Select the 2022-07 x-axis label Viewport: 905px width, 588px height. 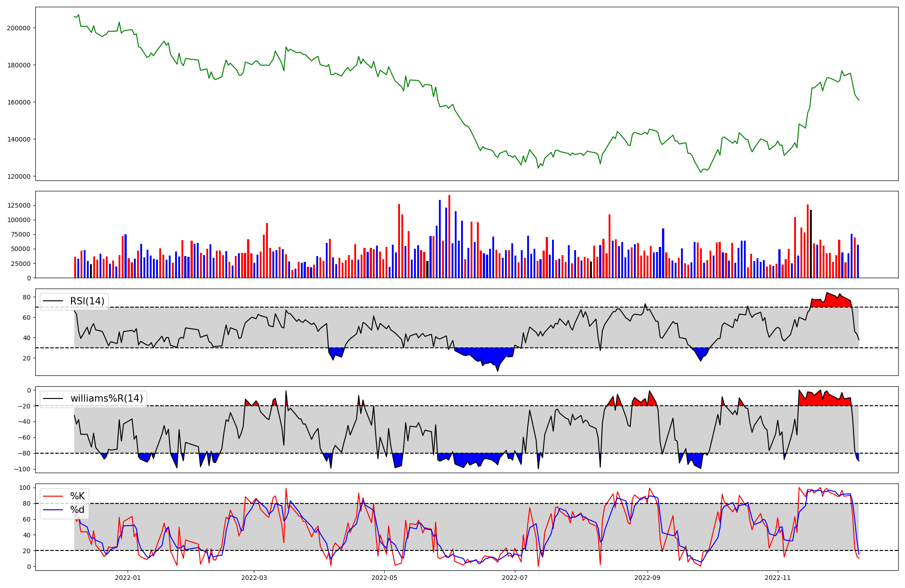515,578
